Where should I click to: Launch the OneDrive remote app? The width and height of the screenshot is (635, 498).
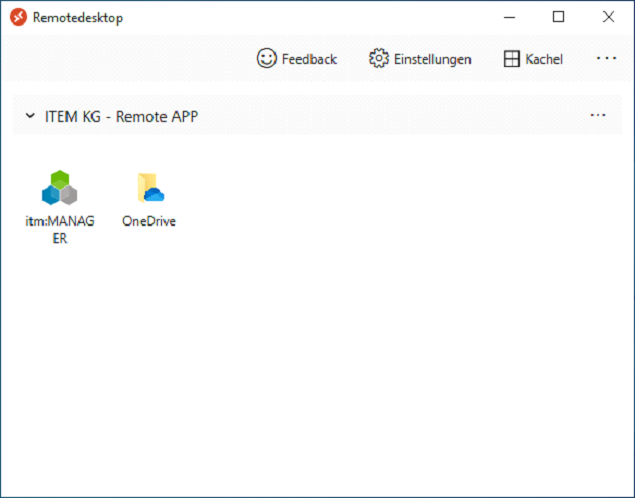click(x=149, y=199)
